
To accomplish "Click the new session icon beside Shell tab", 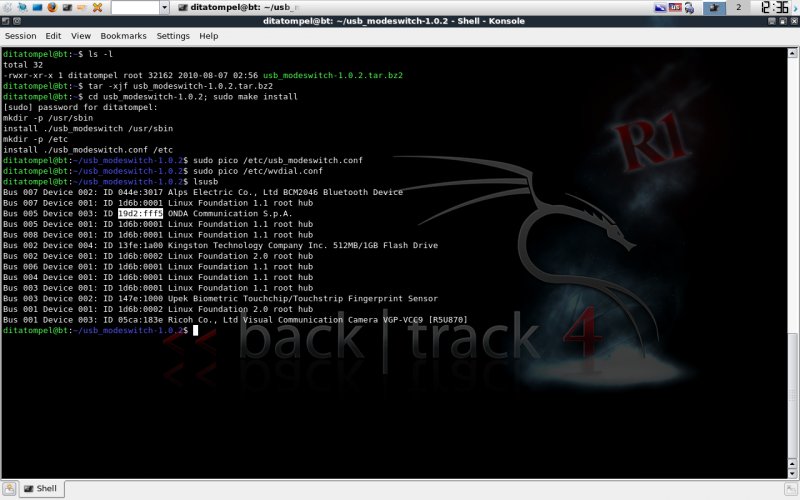I will pyautogui.click(x=11, y=489).
